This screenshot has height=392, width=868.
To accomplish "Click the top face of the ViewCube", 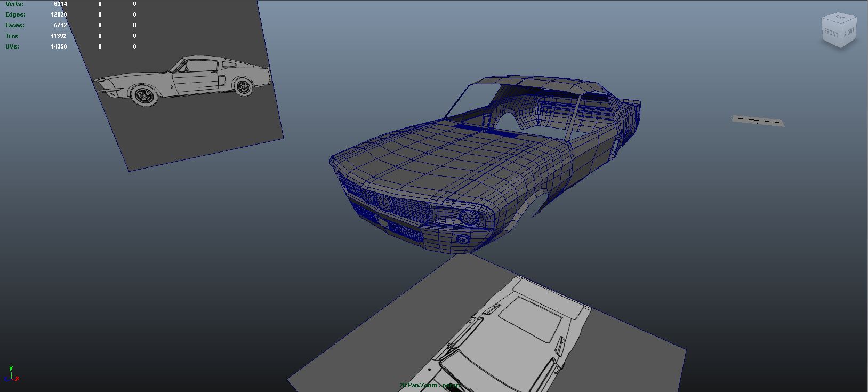I will click(840, 17).
